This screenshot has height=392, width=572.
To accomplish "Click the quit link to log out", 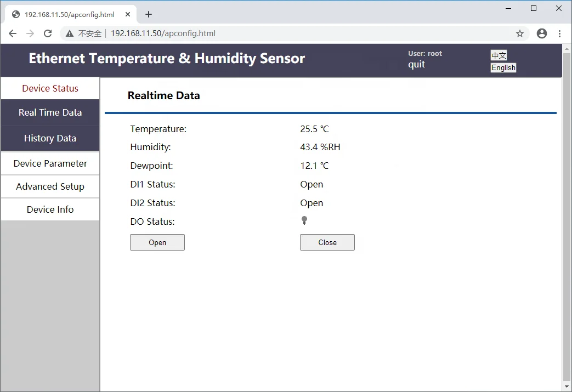I will tap(416, 64).
